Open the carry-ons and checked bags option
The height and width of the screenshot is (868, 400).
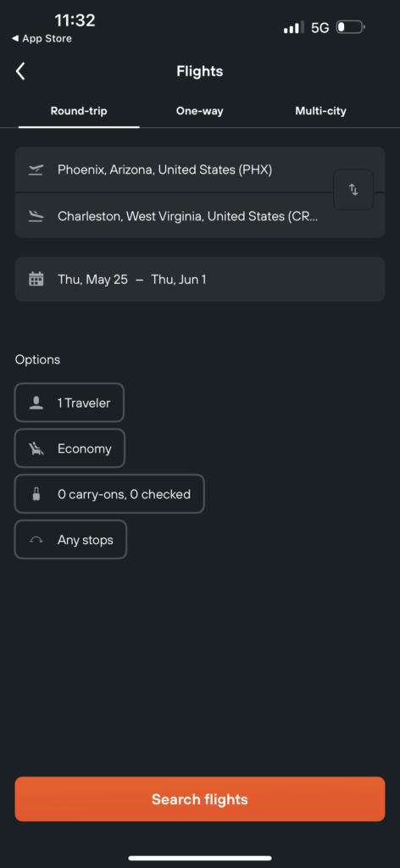109,494
